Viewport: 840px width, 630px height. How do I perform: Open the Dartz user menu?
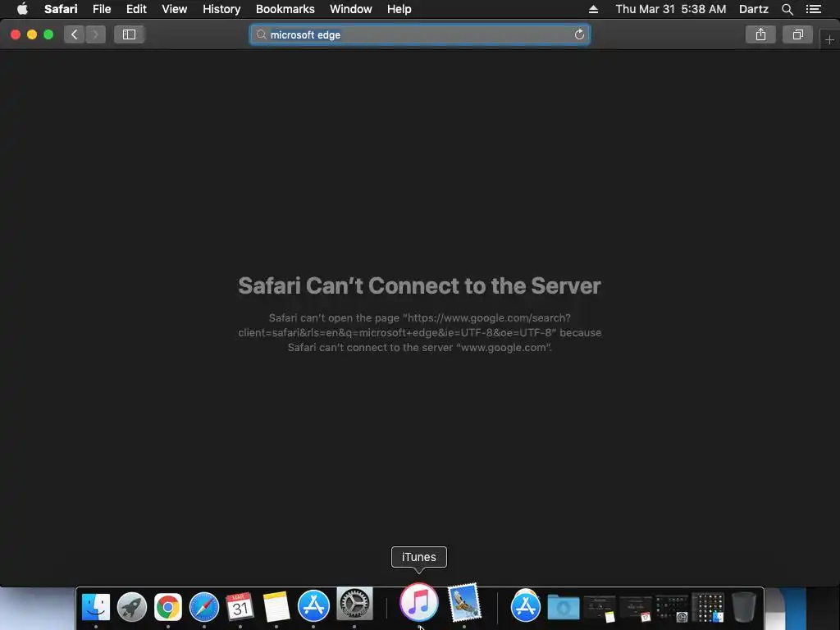[754, 9]
